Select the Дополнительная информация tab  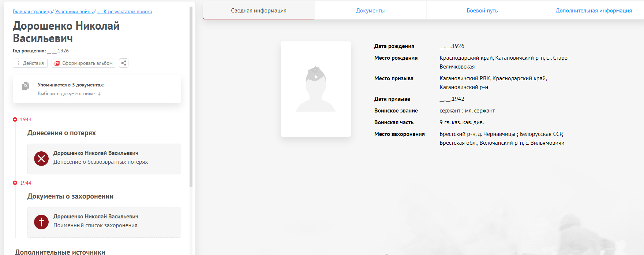click(x=594, y=11)
